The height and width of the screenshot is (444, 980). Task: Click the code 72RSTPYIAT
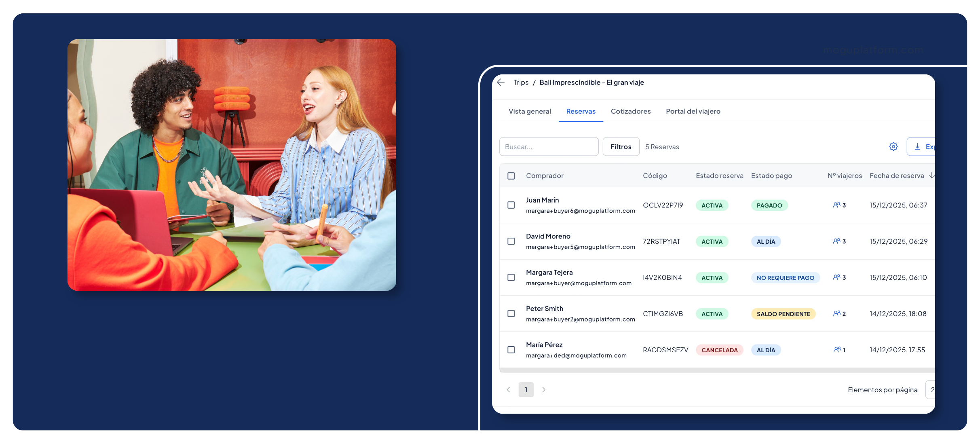(x=661, y=241)
